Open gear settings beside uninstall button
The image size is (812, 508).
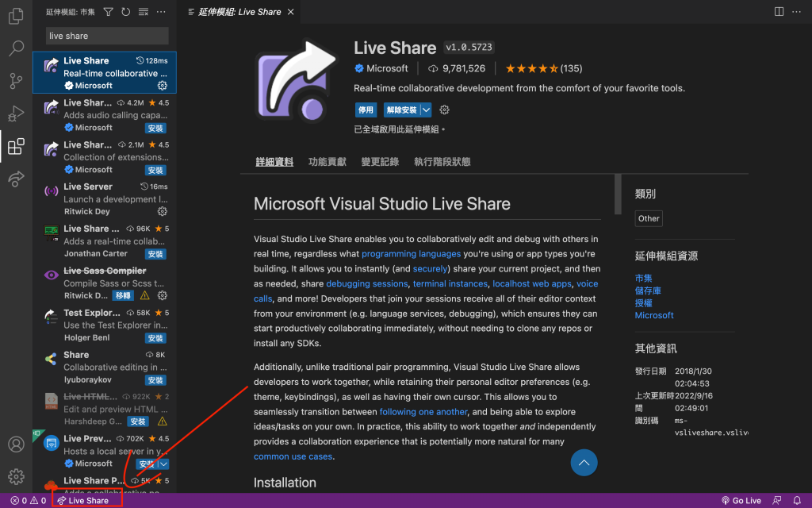(444, 110)
